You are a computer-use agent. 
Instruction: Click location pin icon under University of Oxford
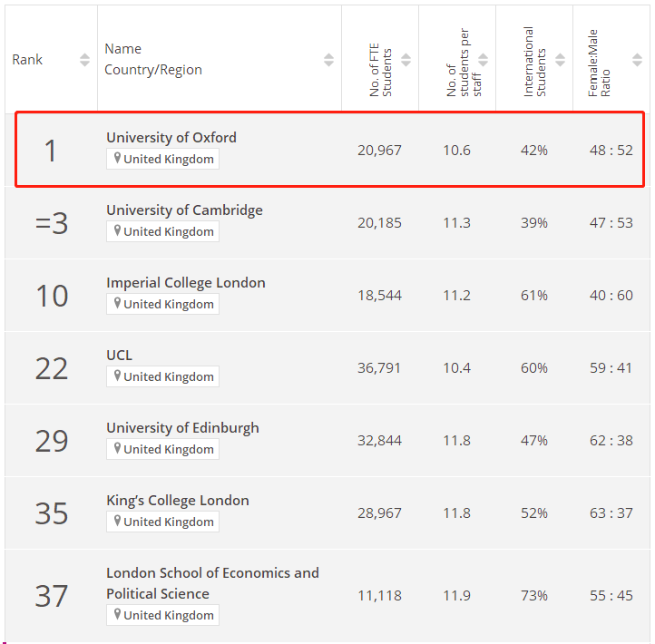pyautogui.click(x=117, y=159)
